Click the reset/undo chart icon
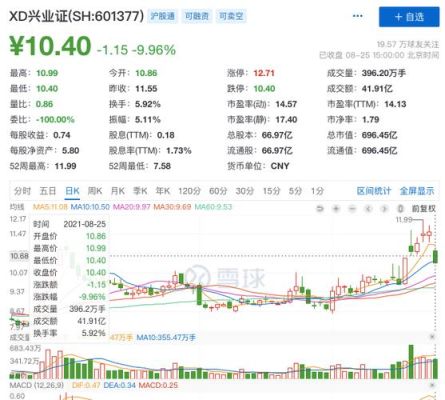This screenshot has width=445, height=400. point(320,209)
